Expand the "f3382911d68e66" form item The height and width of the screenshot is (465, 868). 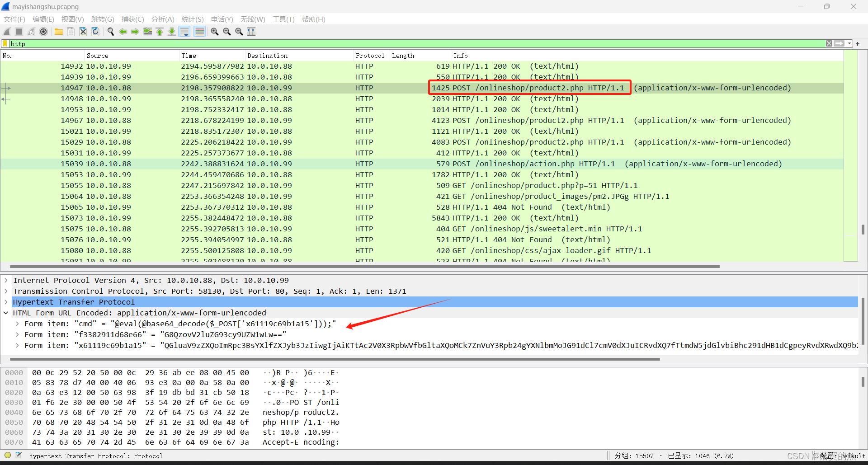17,335
